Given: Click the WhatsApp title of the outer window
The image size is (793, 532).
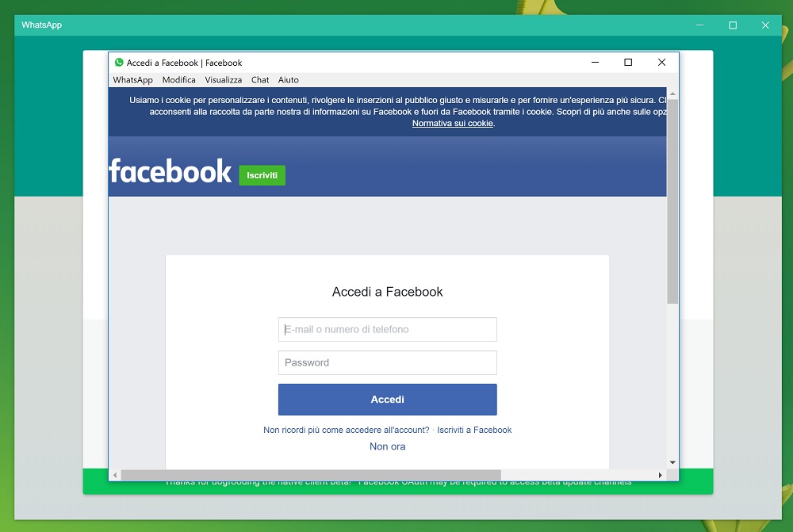Looking at the screenshot, I should [x=41, y=25].
